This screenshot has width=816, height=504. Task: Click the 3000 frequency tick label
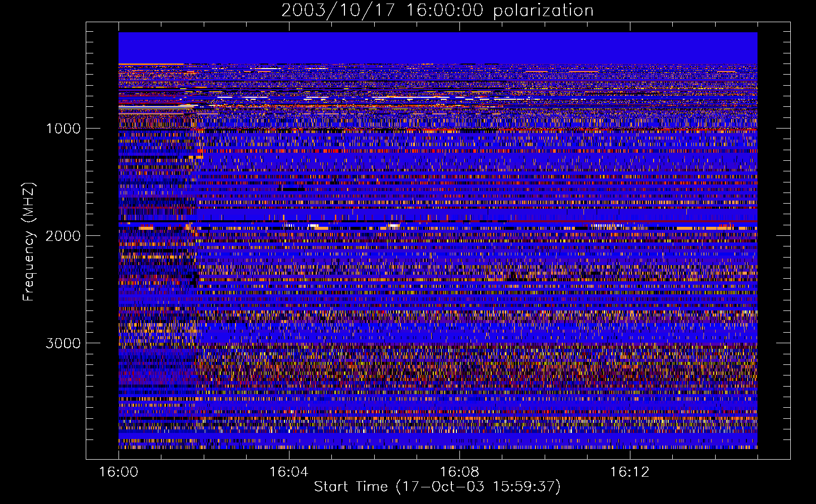point(63,343)
